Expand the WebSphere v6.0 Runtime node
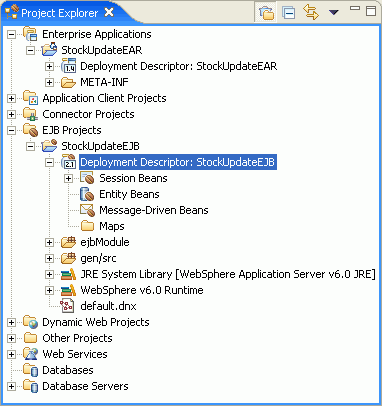This screenshot has height=406, width=382. click(49, 290)
